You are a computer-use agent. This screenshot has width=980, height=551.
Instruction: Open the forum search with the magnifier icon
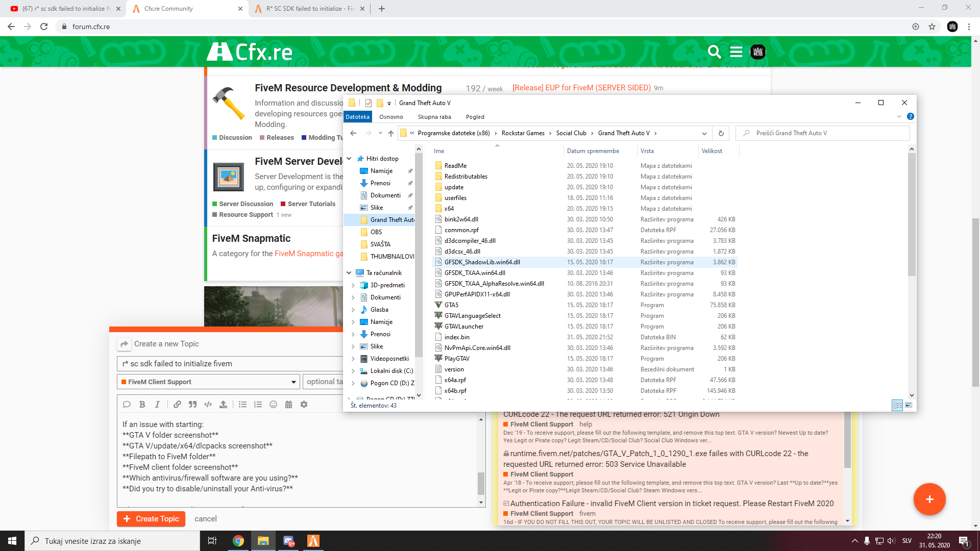[714, 52]
